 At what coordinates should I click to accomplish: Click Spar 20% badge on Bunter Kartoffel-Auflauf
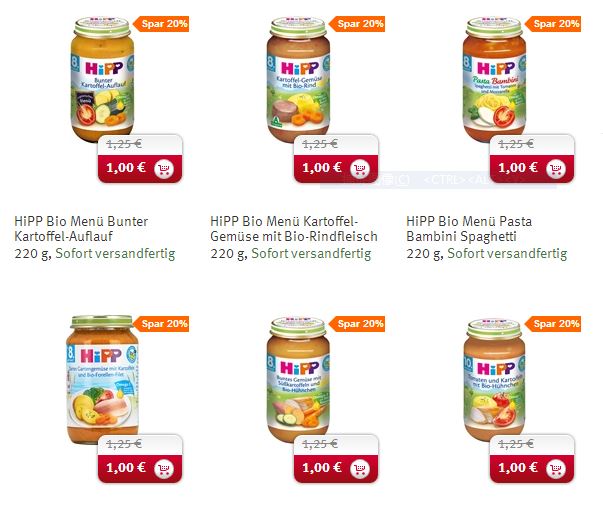[161, 24]
